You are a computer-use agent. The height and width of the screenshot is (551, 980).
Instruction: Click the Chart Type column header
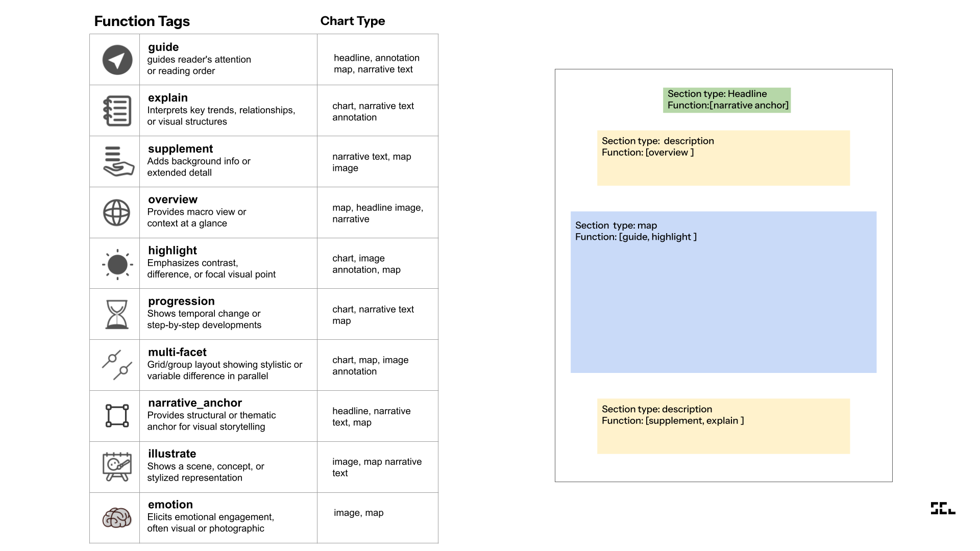point(352,21)
